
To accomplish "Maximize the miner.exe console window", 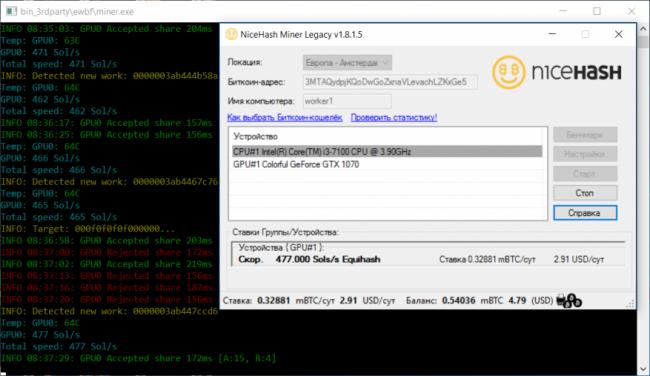I will [x=597, y=11].
